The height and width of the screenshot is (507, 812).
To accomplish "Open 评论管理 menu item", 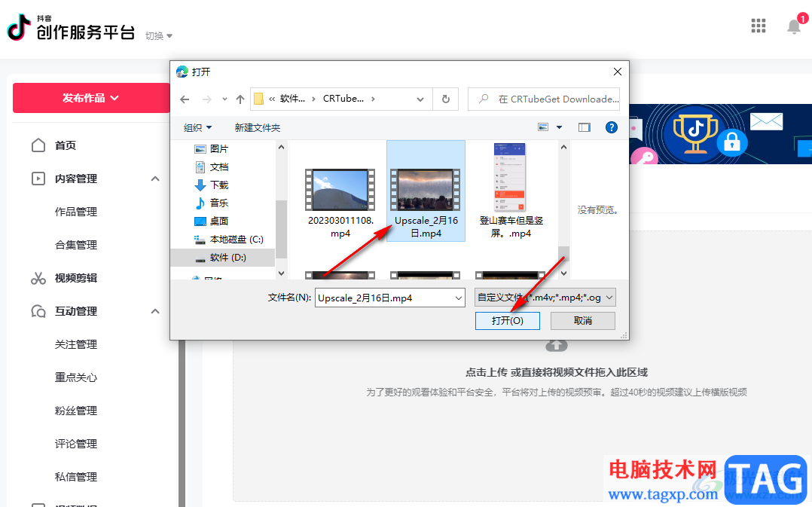I will pyautogui.click(x=76, y=444).
